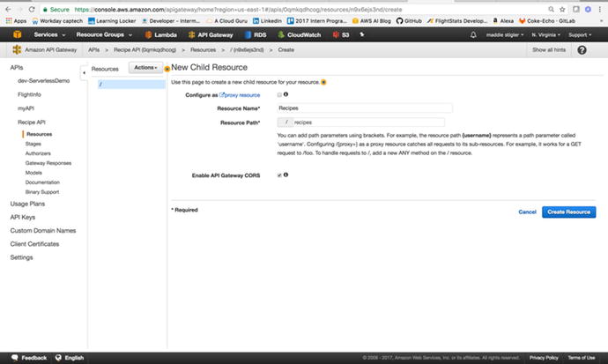
Task: Go to Recipe API in the breadcrumb
Action: 145,50
